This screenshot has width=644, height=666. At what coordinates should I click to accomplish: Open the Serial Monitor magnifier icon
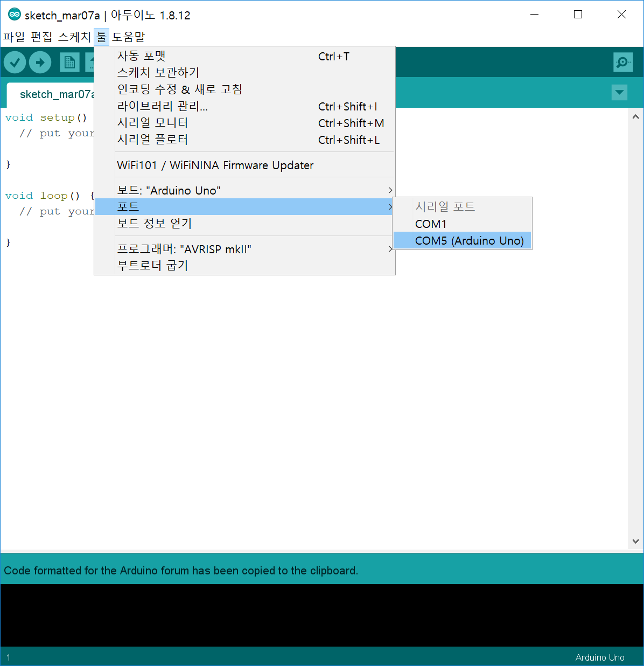click(623, 63)
